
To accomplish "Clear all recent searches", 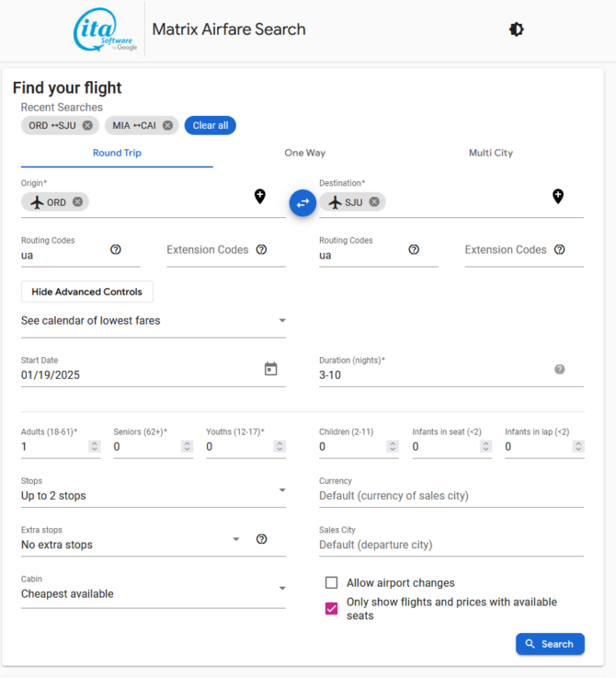I will coord(211,125).
